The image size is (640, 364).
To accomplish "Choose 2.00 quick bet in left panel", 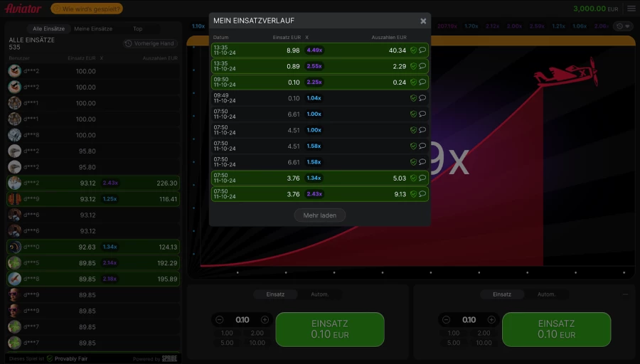I will click(x=257, y=333).
